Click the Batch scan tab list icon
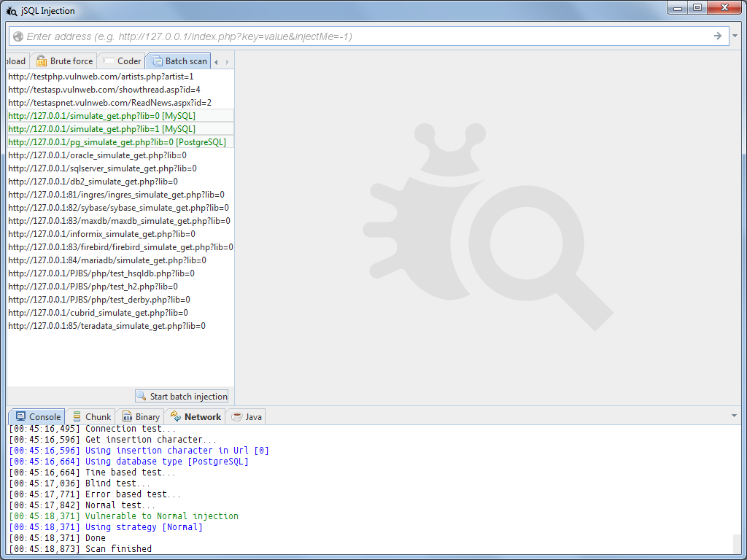This screenshot has width=747, height=560. pyautogui.click(x=157, y=61)
